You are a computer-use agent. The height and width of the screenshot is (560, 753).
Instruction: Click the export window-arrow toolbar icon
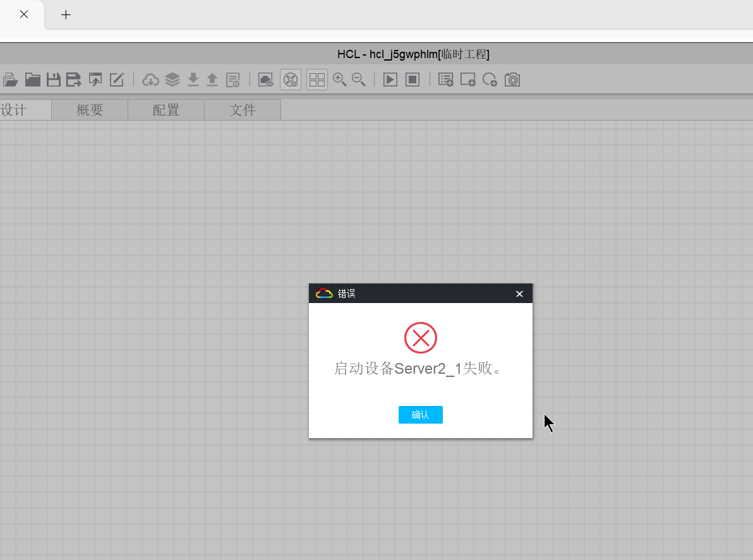(x=95, y=80)
